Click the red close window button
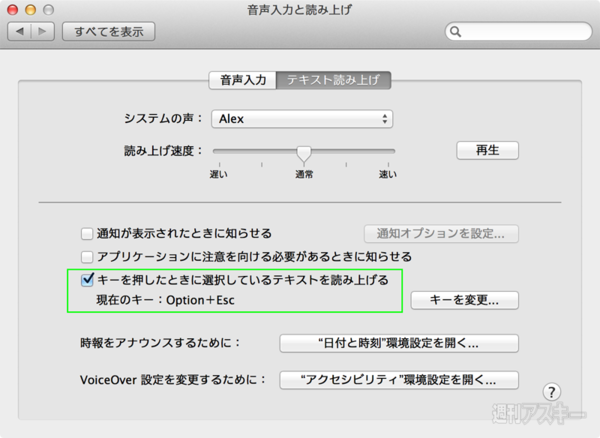The image size is (600, 438). tap(13, 10)
